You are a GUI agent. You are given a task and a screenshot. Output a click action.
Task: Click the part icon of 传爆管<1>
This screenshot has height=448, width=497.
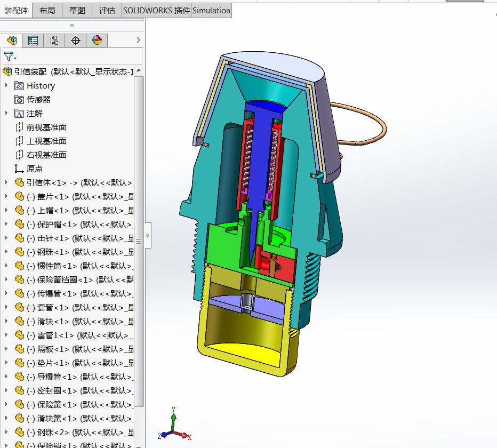[19, 293]
